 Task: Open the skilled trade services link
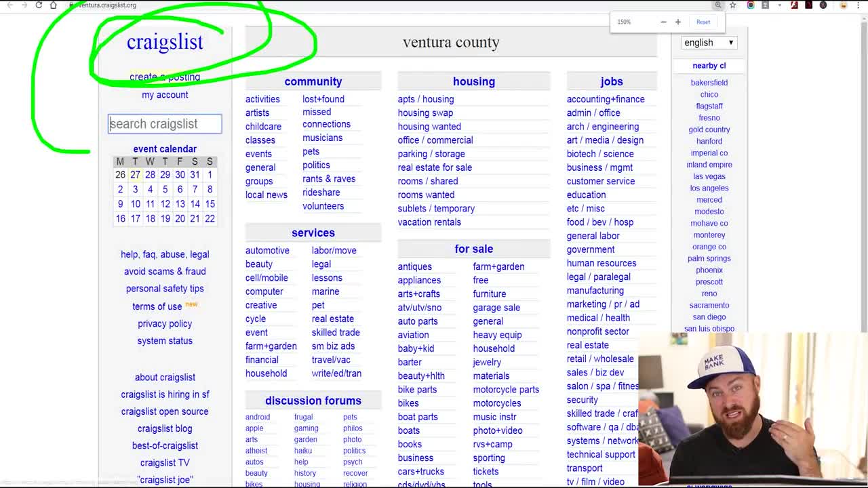(x=336, y=333)
